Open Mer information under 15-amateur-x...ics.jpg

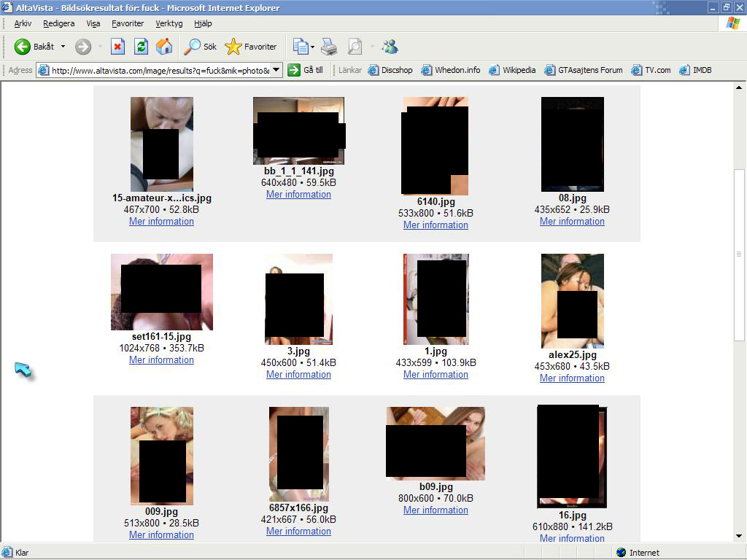tap(161, 222)
